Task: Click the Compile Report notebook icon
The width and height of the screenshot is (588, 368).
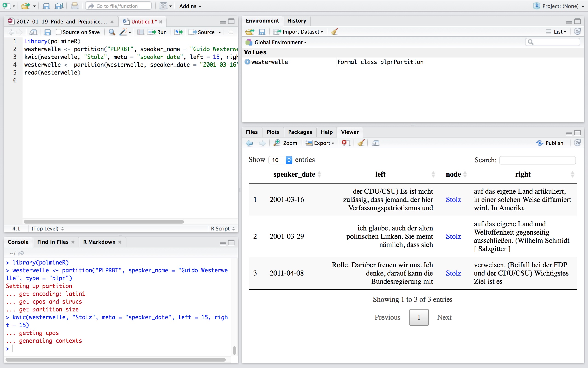Action: [140, 32]
